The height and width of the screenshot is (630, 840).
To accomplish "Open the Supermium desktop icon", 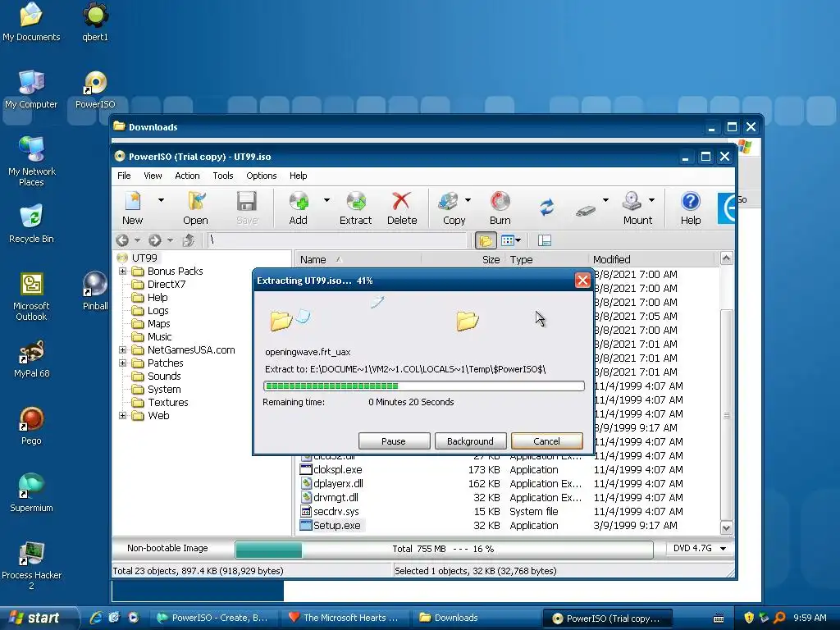I will click(31, 493).
